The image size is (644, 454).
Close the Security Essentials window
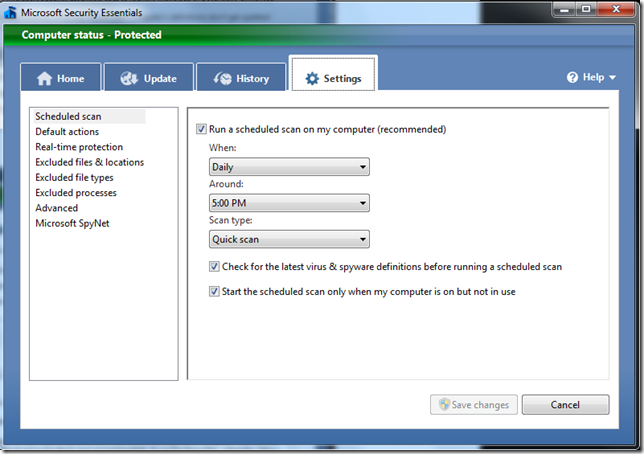[616, 9]
